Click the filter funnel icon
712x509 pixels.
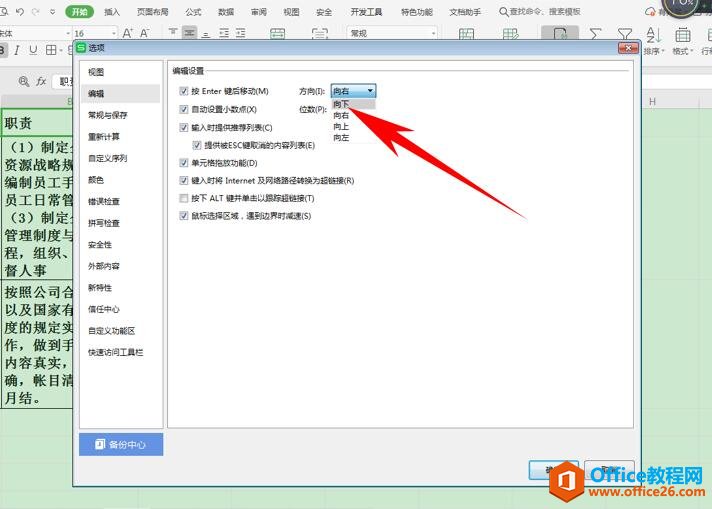pyautogui.click(x=625, y=34)
